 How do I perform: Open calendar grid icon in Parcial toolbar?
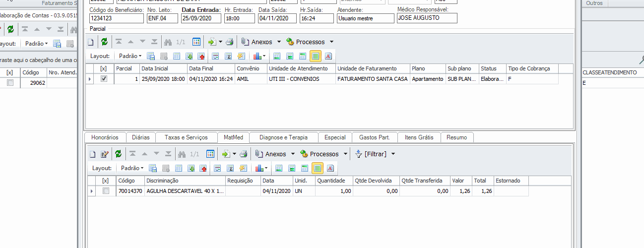coord(196,42)
